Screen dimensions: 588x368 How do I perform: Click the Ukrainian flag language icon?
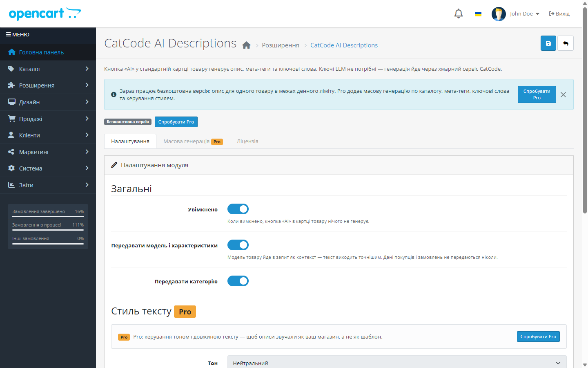tap(478, 14)
